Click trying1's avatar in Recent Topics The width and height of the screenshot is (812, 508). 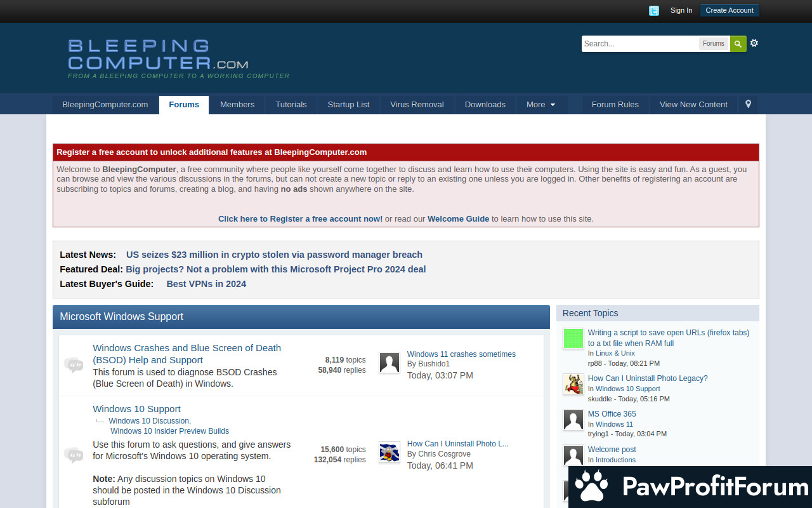tap(573, 420)
